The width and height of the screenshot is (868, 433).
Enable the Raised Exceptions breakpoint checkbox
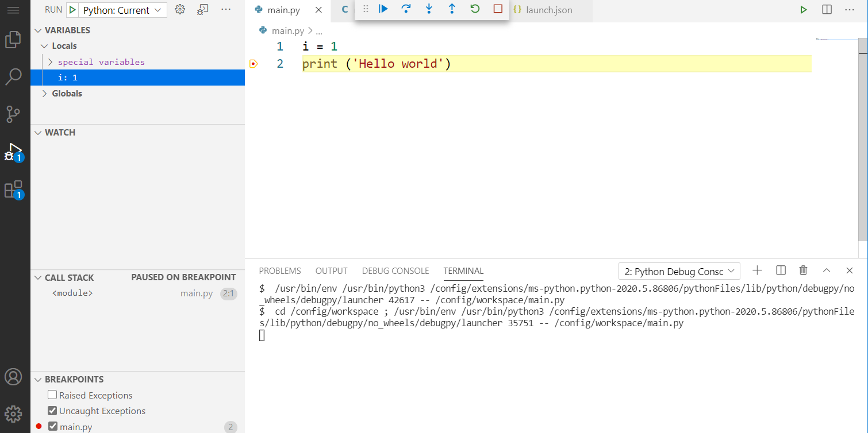[52, 395]
